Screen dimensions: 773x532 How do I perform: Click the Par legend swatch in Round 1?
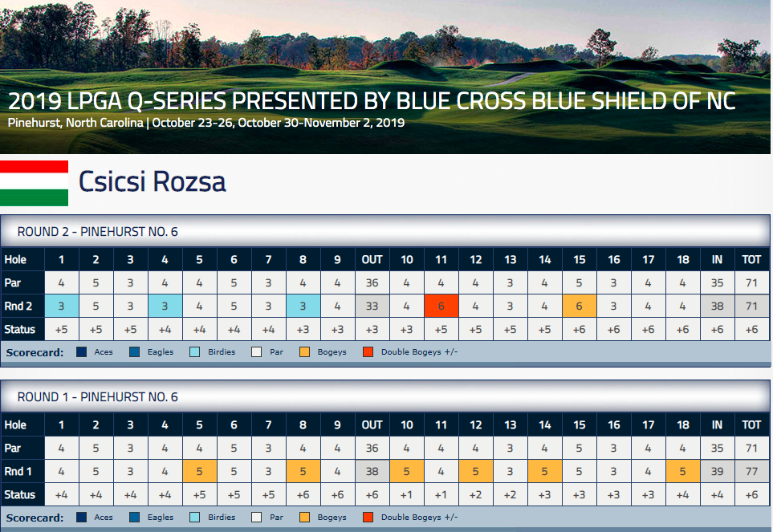(x=256, y=518)
